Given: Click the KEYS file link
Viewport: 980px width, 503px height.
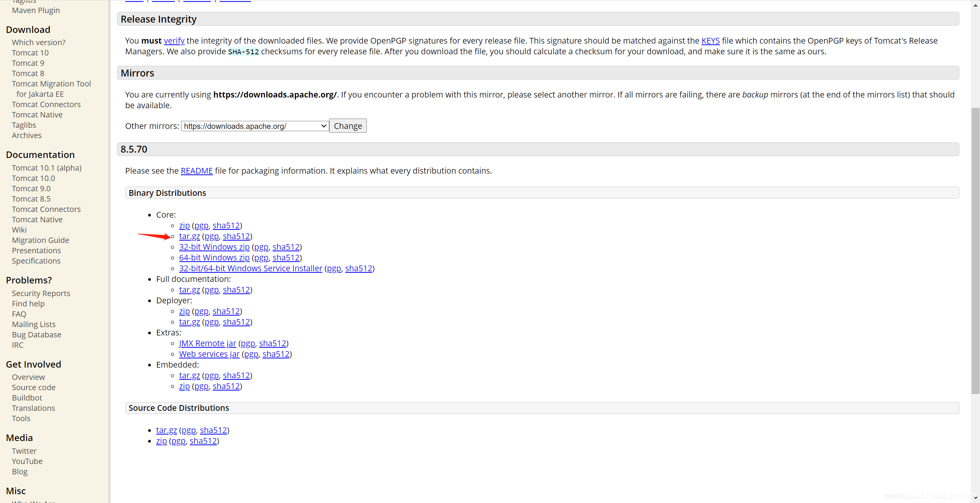Looking at the screenshot, I should click(x=710, y=41).
